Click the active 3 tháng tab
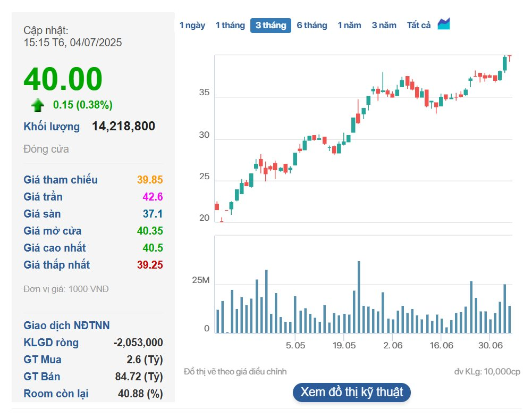 271,26
